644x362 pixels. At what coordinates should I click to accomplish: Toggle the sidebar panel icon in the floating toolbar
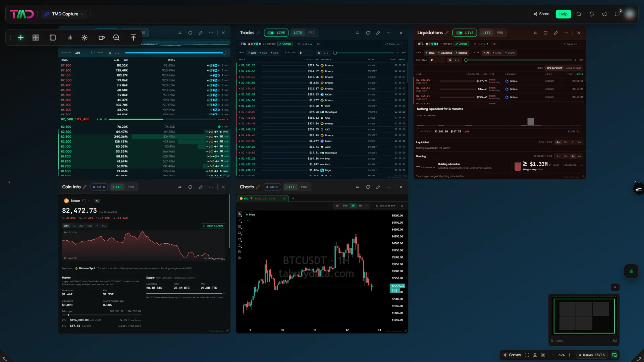pyautogui.click(x=53, y=38)
